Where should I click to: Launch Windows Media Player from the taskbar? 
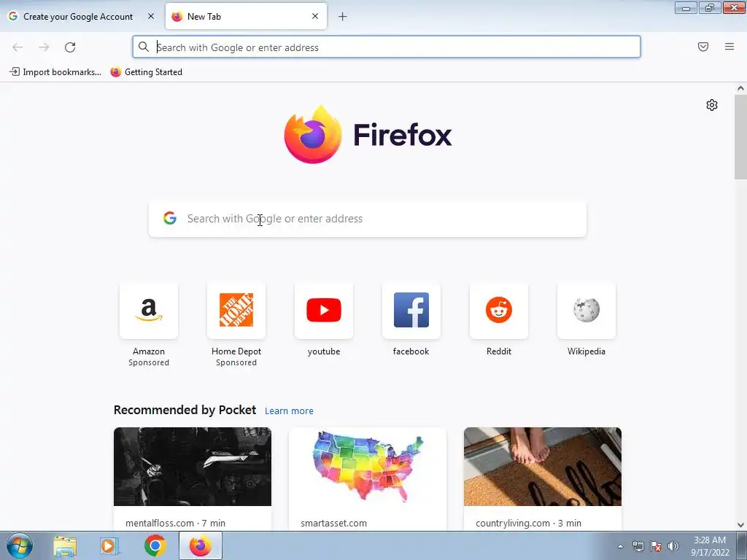click(x=109, y=545)
